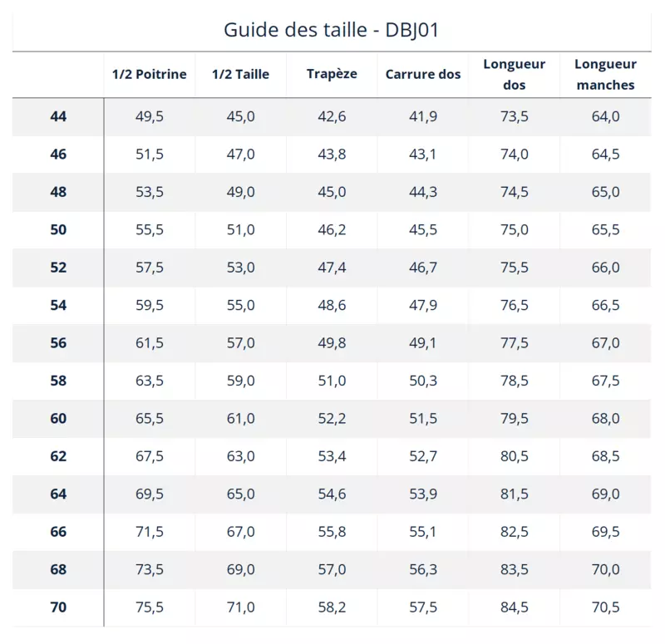Select the Longueur manches column header
Viewport: 665px width, 644px height.
click(x=605, y=75)
